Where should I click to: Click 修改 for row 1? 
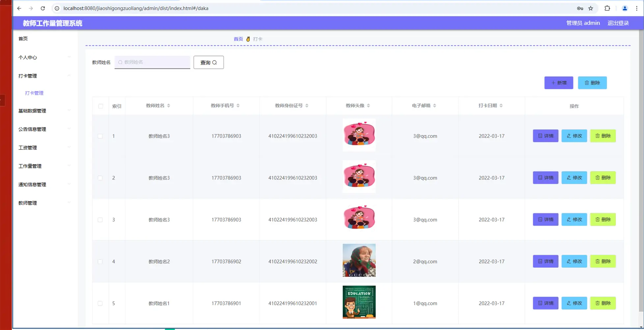[574, 136]
